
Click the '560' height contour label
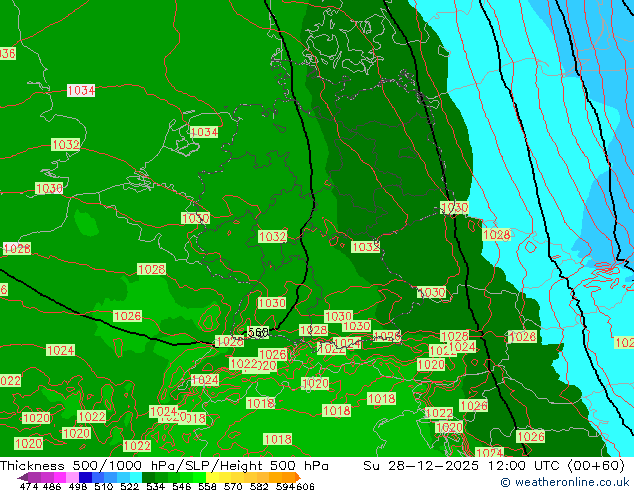[258, 333]
